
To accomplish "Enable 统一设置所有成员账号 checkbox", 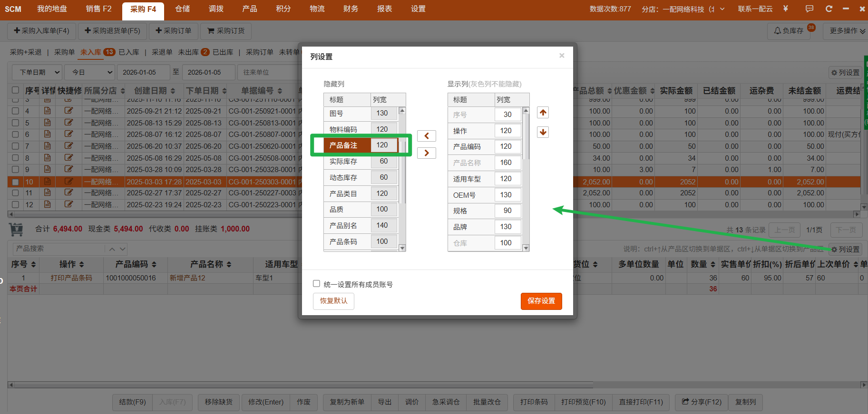I will pyautogui.click(x=316, y=284).
